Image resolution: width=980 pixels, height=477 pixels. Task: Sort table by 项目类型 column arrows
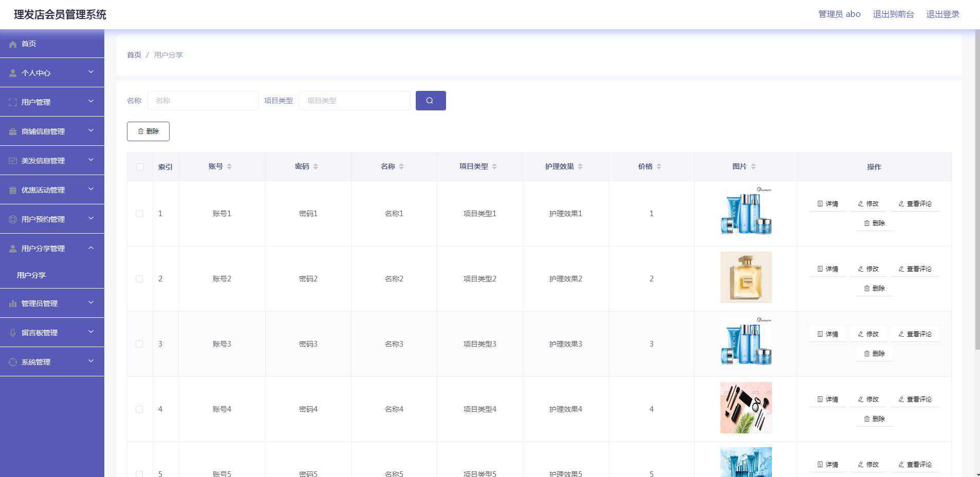pos(494,166)
